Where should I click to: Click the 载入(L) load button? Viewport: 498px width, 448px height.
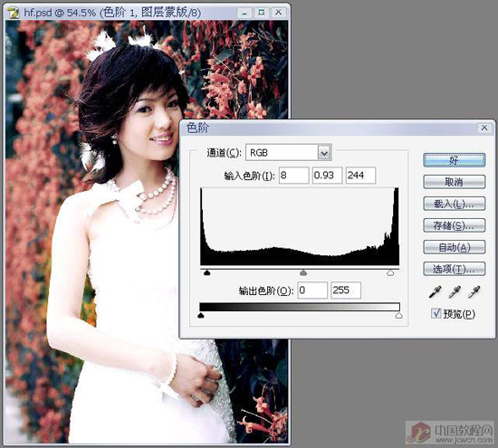click(455, 204)
